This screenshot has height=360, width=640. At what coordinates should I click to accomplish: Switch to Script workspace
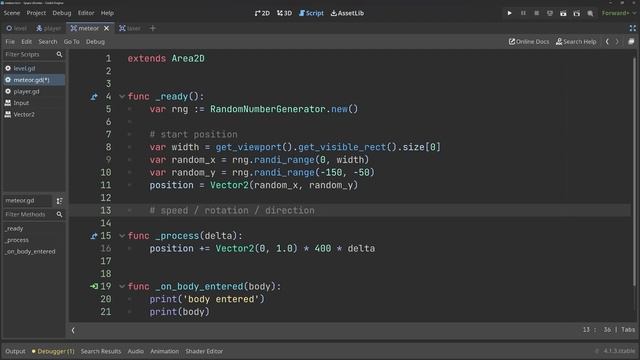click(x=311, y=13)
